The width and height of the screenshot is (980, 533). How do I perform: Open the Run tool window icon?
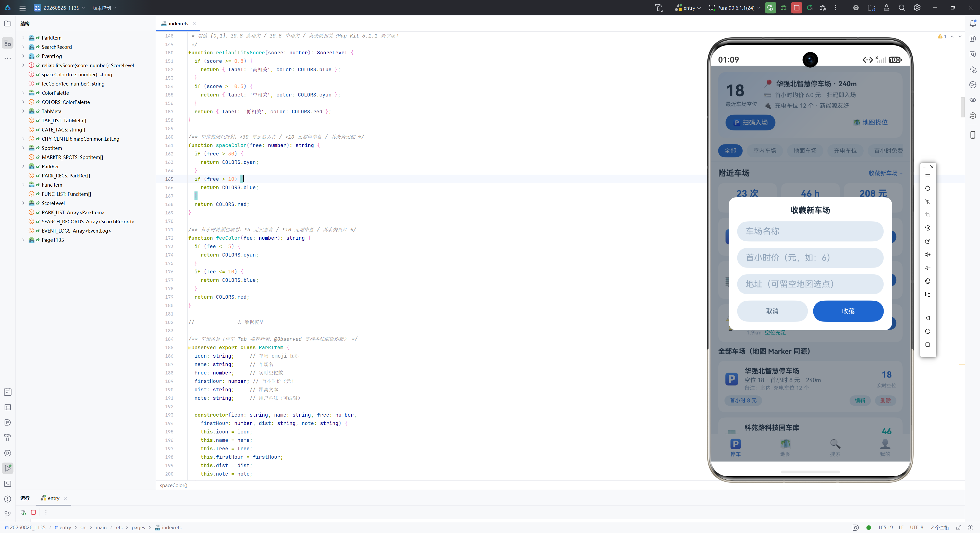tap(8, 468)
